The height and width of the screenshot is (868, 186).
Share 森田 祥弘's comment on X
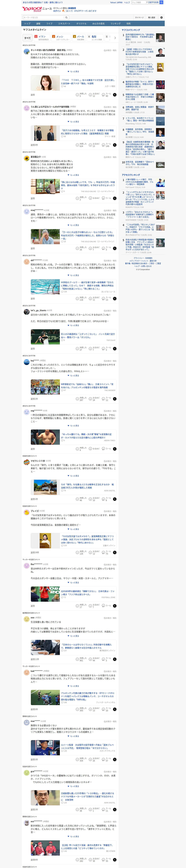click(x=115, y=95)
